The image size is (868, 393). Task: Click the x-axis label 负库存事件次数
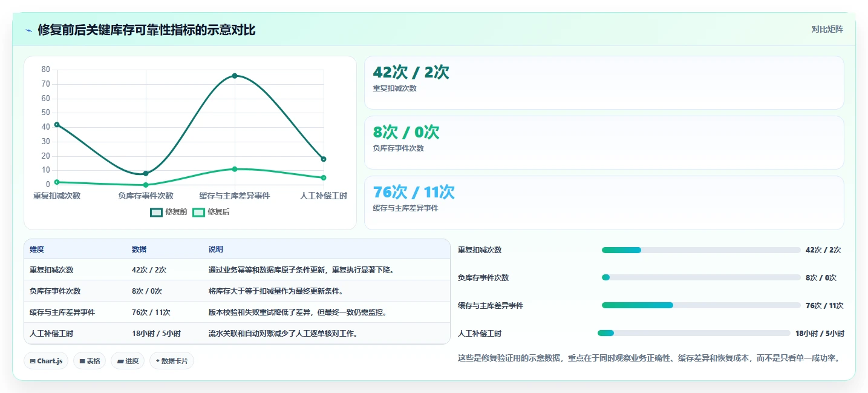pyautogui.click(x=146, y=196)
